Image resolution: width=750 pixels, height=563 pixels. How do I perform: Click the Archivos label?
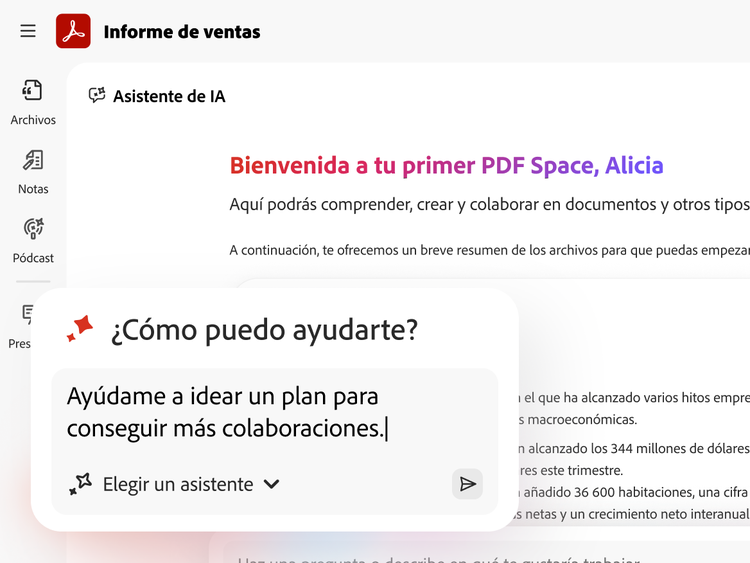click(x=33, y=120)
